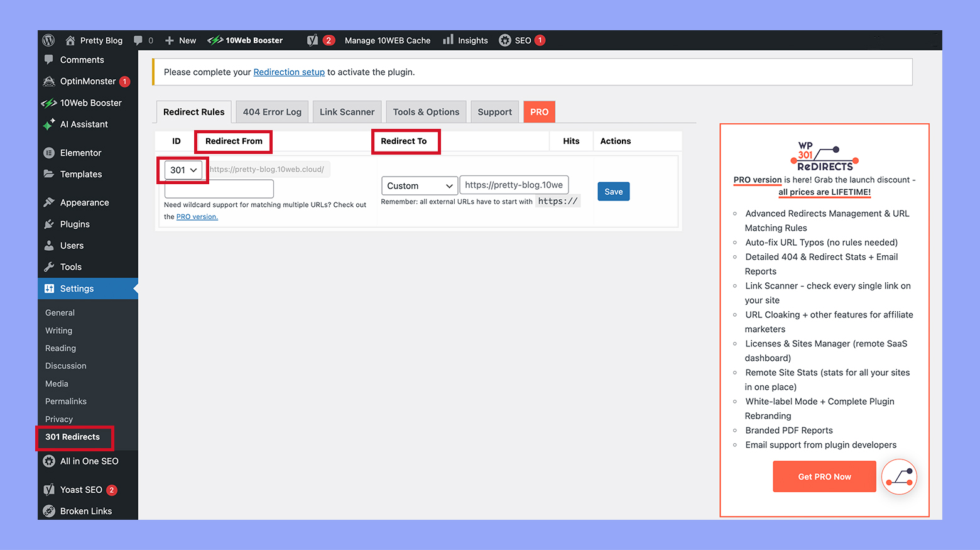980x550 pixels.
Task: Switch to the Link Scanner tab
Action: 347,112
